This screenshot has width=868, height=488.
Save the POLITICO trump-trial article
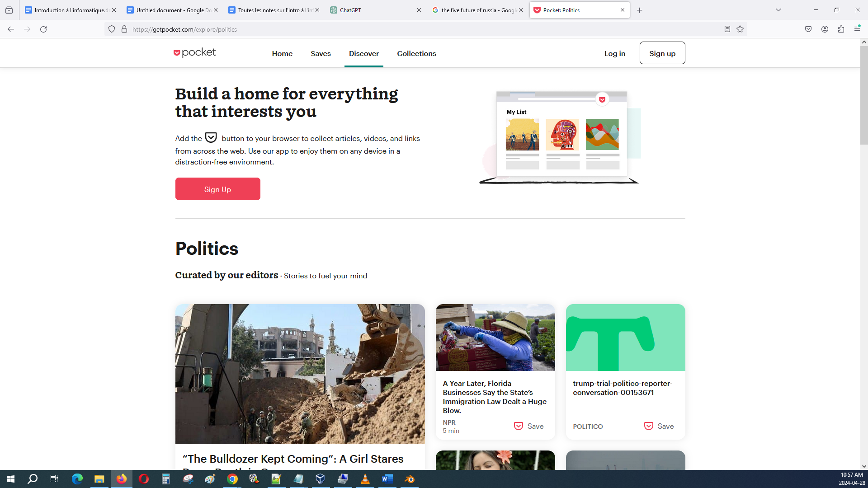(x=659, y=426)
